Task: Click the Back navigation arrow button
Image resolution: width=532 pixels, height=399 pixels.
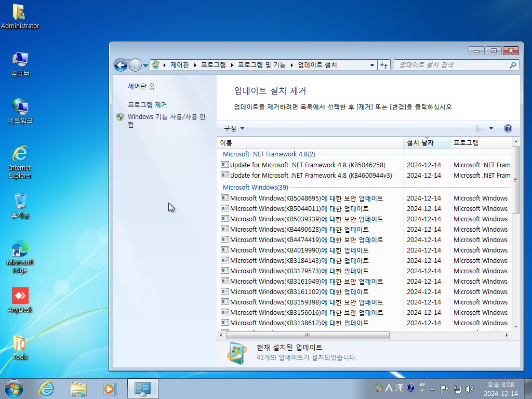Action: (121, 65)
